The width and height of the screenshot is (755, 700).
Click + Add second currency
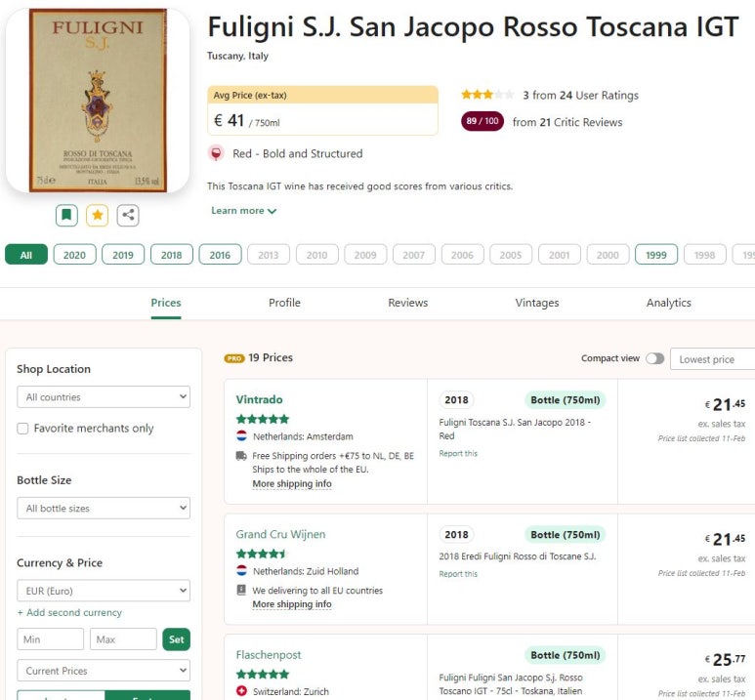pyautogui.click(x=69, y=612)
